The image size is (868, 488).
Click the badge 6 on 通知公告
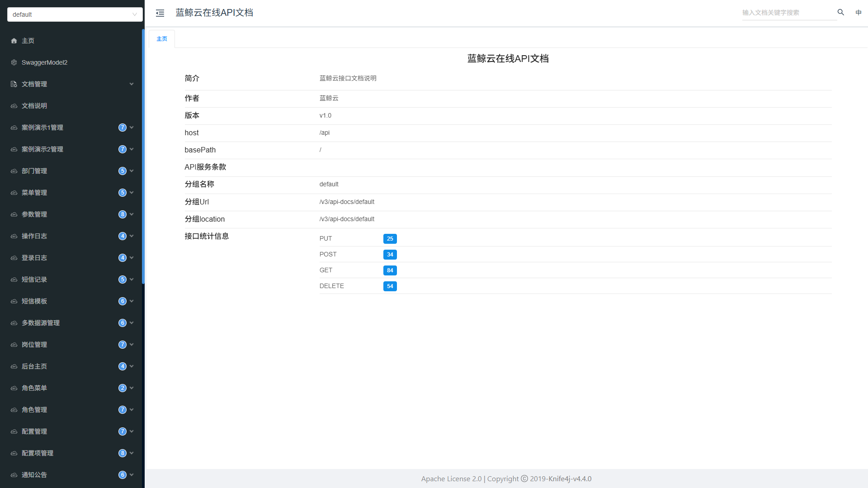tap(123, 475)
